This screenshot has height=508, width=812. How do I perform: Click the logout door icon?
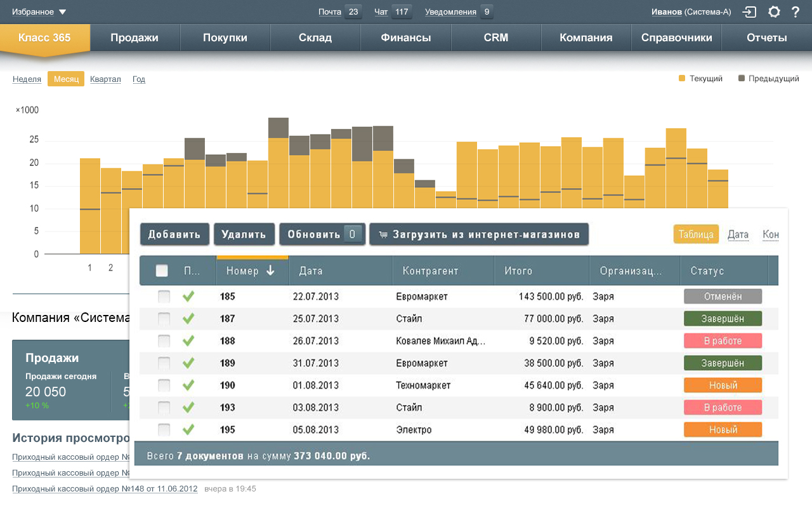click(750, 12)
